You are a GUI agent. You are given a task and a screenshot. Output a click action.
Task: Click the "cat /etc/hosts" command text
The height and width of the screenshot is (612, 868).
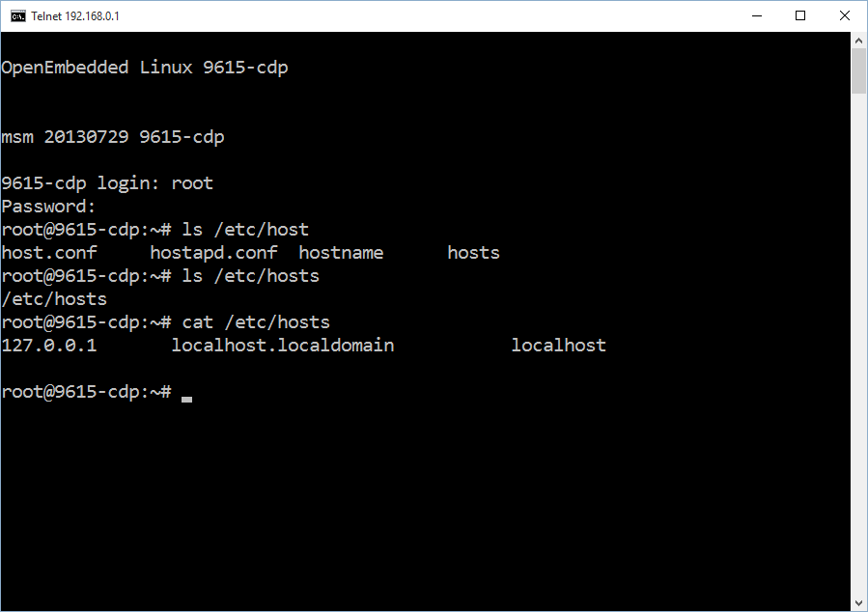(256, 322)
